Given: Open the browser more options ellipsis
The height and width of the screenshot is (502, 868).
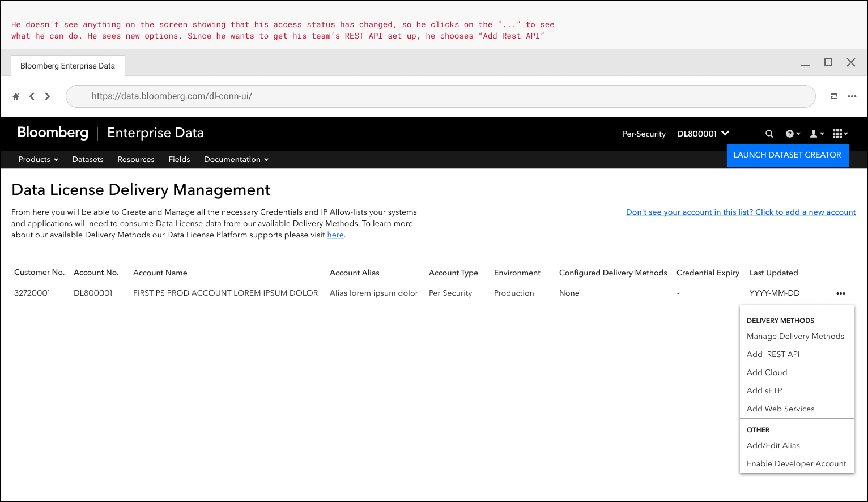Looking at the screenshot, I should [x=852, y=96].
